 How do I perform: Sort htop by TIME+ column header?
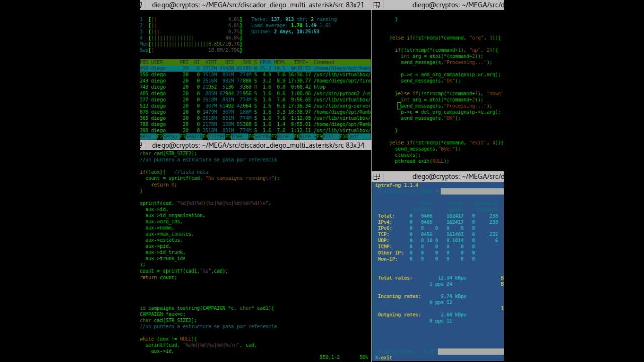[301, 62]
